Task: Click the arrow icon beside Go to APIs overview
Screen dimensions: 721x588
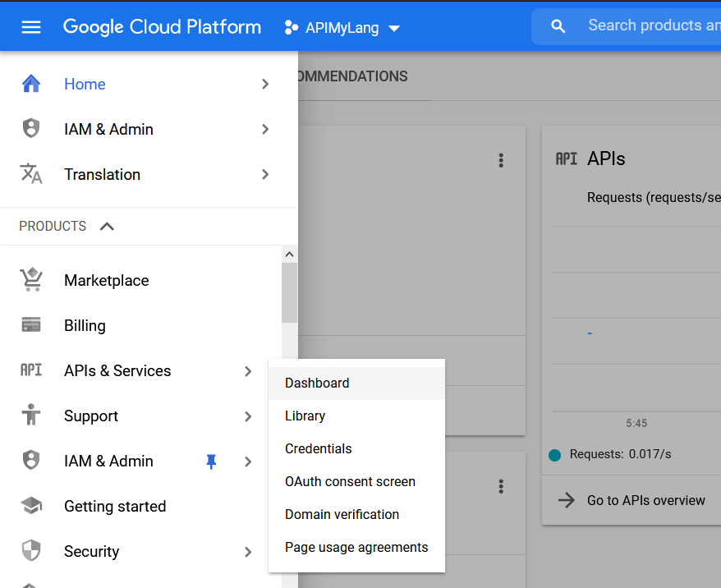Action: [567, 500]
